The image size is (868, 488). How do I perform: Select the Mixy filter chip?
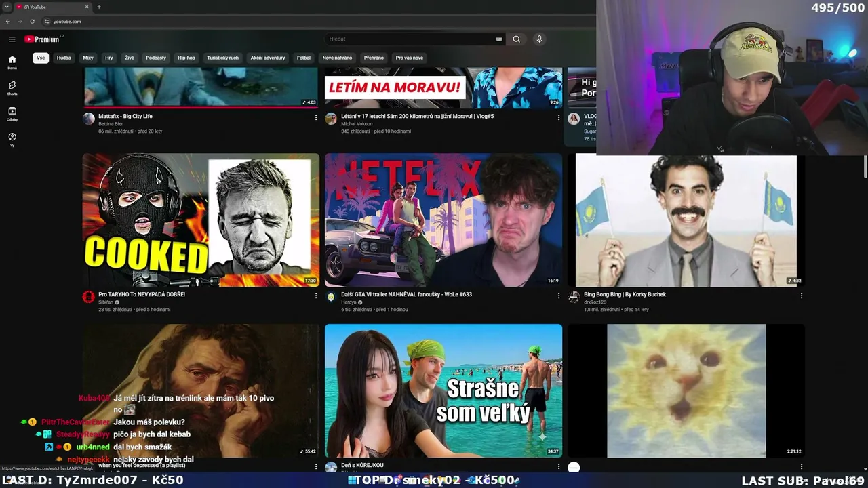(88, 58)
